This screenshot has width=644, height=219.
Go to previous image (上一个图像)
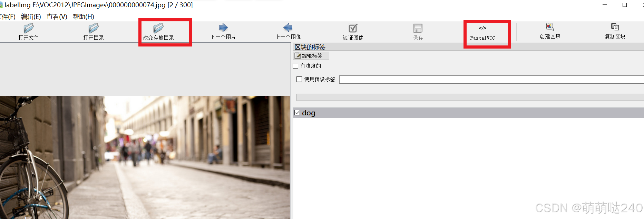288,28
